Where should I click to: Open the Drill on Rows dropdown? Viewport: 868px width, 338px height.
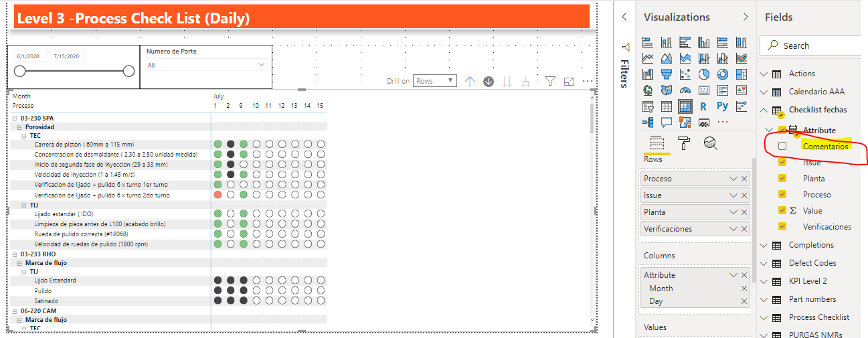coord(435,81)
